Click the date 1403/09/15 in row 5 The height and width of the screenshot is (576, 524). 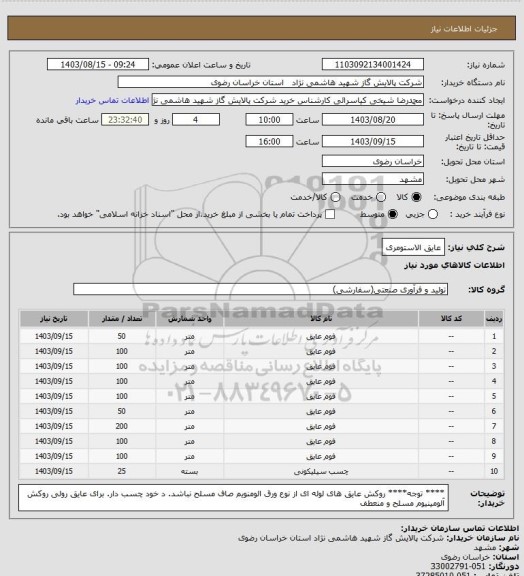point(54,396)
